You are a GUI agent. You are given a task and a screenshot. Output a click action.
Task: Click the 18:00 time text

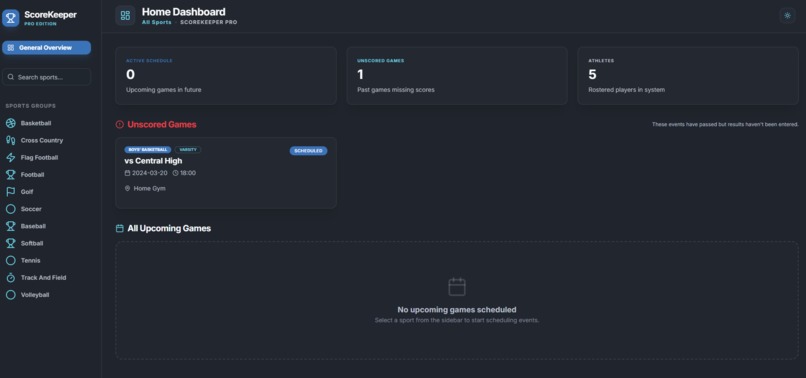pos(188,173)
